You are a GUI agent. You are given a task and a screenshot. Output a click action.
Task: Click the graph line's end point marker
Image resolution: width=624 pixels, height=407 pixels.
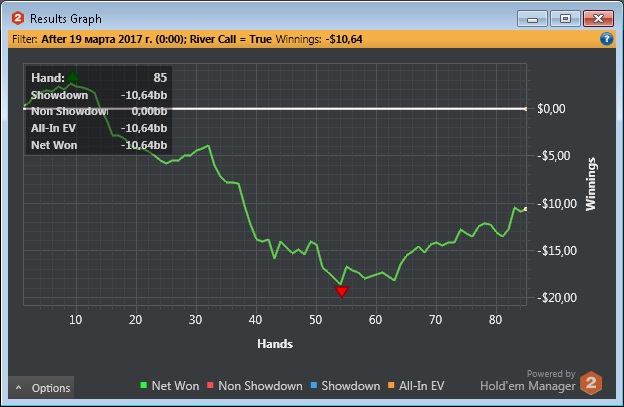tap(525, 209)
